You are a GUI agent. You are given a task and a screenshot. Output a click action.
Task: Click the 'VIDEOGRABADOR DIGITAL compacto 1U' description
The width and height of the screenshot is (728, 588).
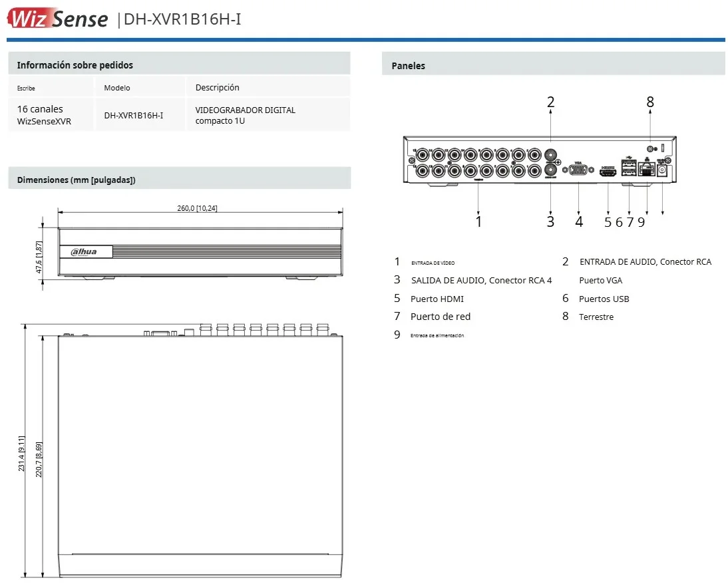click(245, 116)
